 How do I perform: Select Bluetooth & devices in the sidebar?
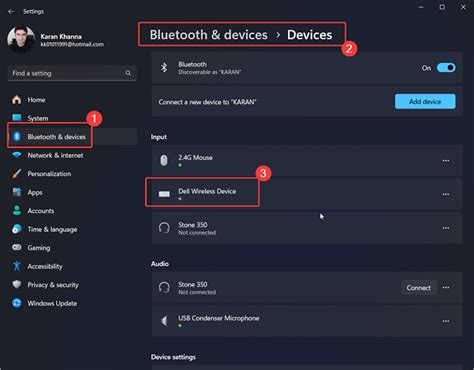coord(72,137)
